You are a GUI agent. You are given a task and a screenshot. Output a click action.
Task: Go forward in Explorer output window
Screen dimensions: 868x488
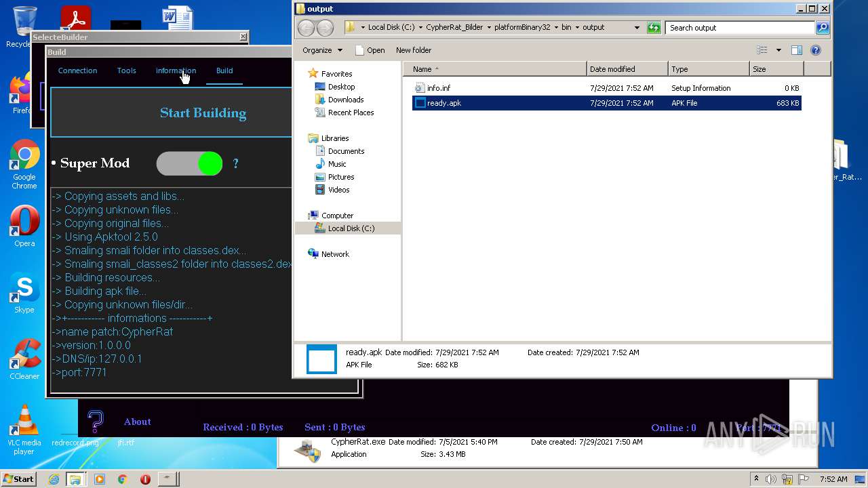(325, 28)
